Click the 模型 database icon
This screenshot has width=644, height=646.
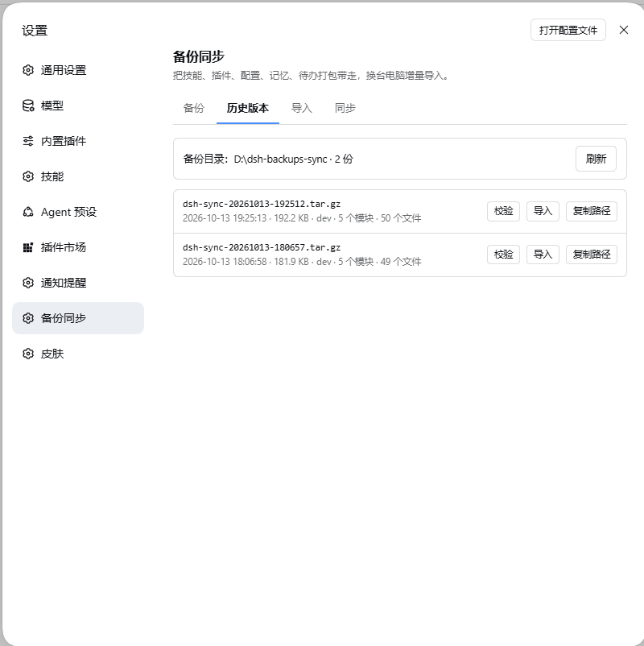(x=28, y=106)
